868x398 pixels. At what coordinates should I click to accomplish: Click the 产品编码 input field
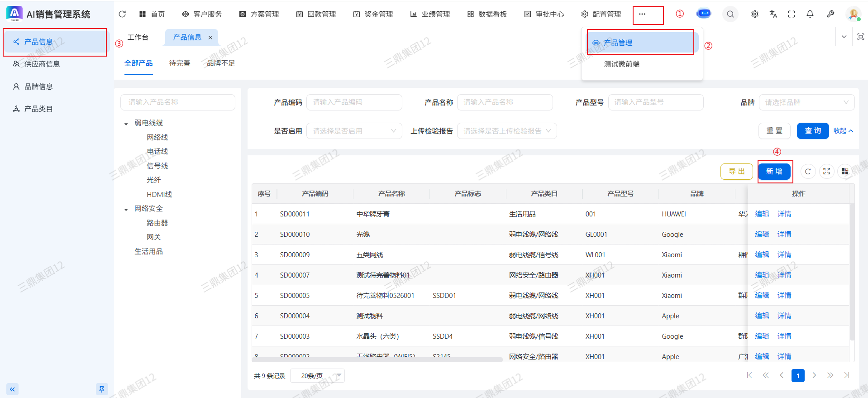(354, 102)
